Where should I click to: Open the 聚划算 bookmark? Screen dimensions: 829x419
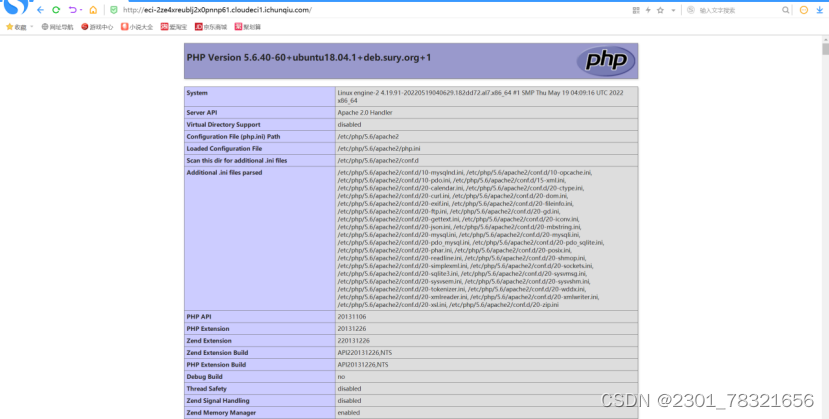[247, 26]
